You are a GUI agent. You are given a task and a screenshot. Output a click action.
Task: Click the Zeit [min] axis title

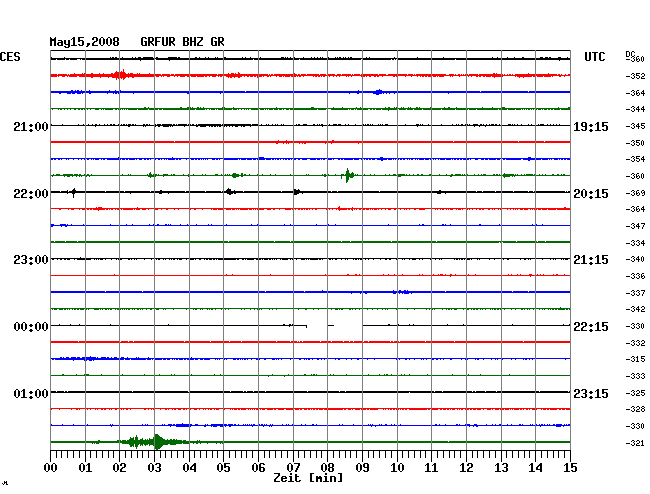(308, 478)
